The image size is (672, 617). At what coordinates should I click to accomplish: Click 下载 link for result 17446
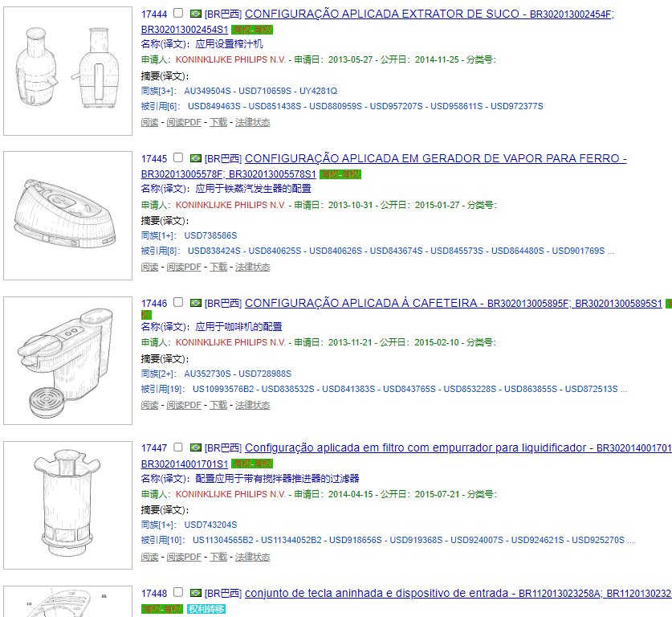click(x=218, y=405)
